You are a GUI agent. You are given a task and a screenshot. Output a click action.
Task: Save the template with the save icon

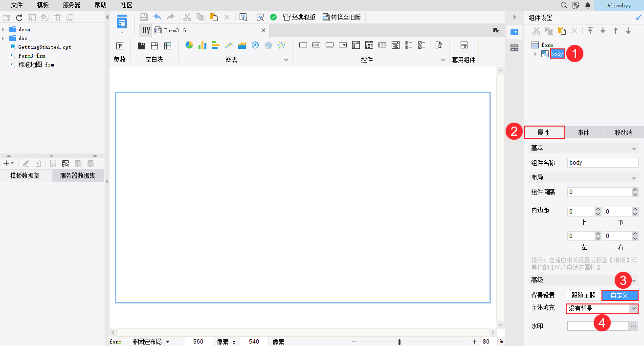[x=144, y=17]
